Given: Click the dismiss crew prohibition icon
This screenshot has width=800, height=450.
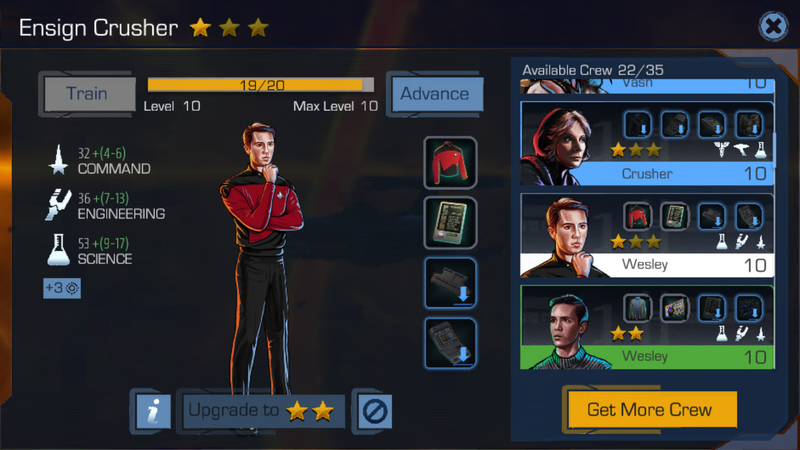Looking at the screenshot, I should pyautogui.click(x=375, y=411).
